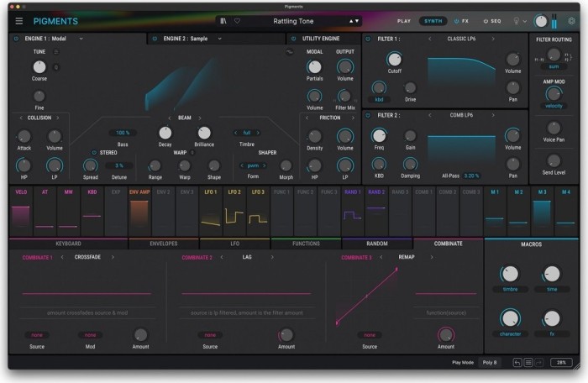The width and height of the screenshot is (588, 383).
Task: Choose next Beam exciter type
Action: (200, 118)
